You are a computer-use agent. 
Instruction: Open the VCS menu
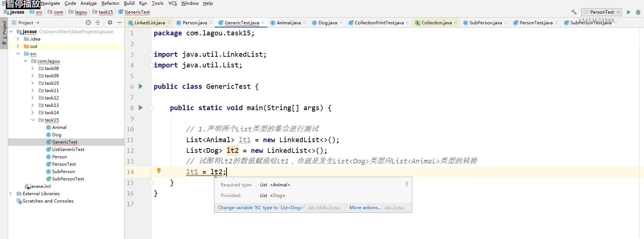pyautogui.click(x=172, y=3)
